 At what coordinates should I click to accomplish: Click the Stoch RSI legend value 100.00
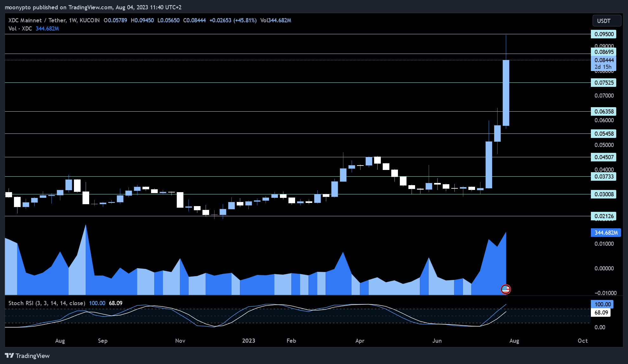pyautogui.click(x=97, y=303)
